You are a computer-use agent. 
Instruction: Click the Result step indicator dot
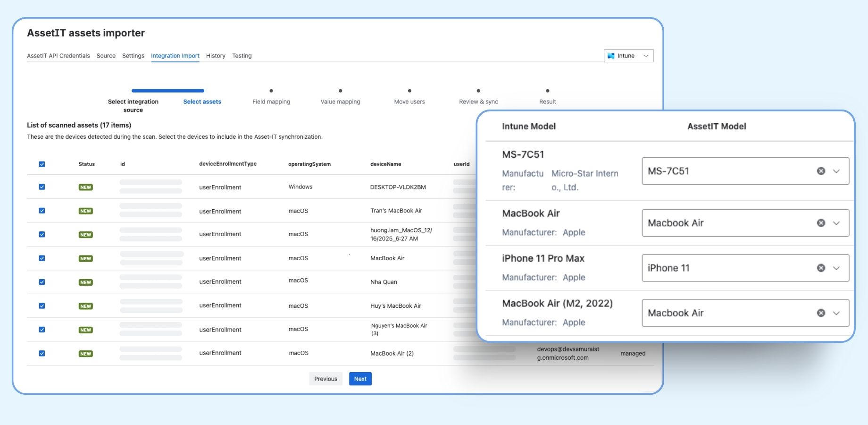pos(547,91)
